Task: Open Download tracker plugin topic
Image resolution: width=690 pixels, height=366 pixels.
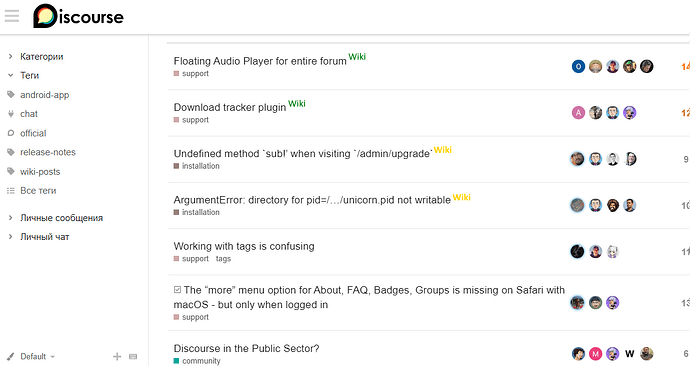Action: point(230,107)
